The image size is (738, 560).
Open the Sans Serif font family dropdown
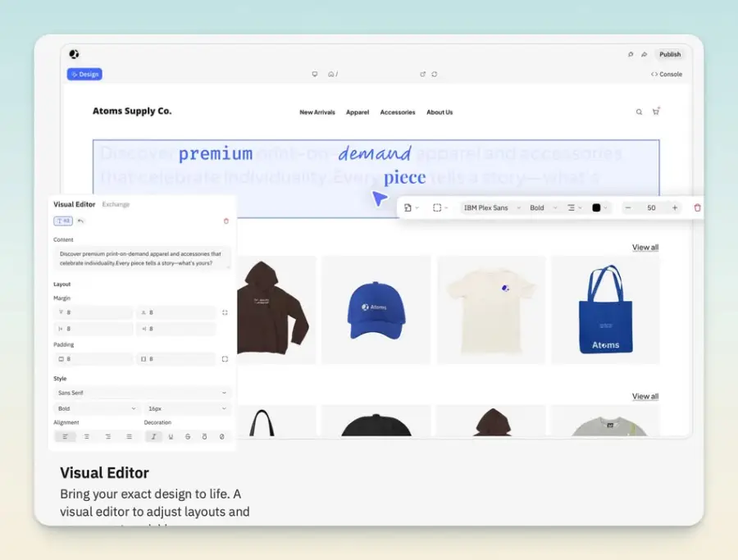click(142, 393)
